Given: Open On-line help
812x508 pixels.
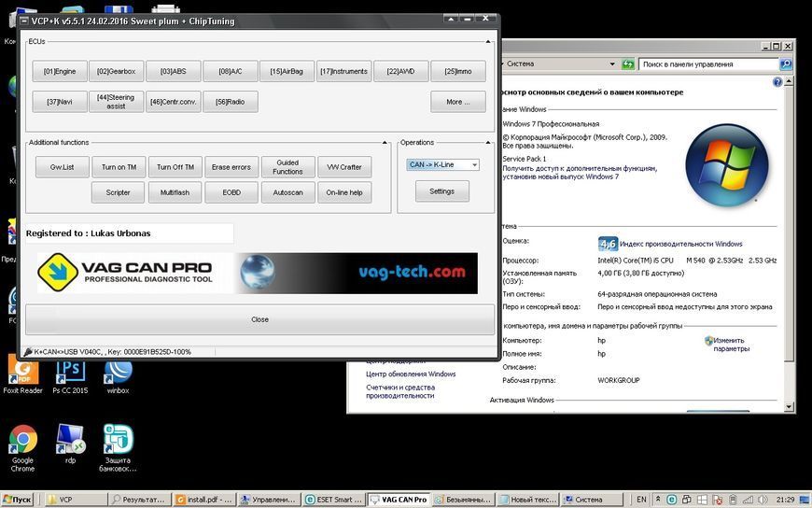Looking at the screenshot, I should point(344,192).
